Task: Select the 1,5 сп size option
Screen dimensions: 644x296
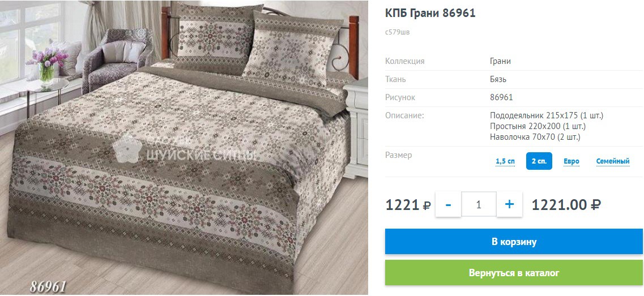Action: click(505, 161)
